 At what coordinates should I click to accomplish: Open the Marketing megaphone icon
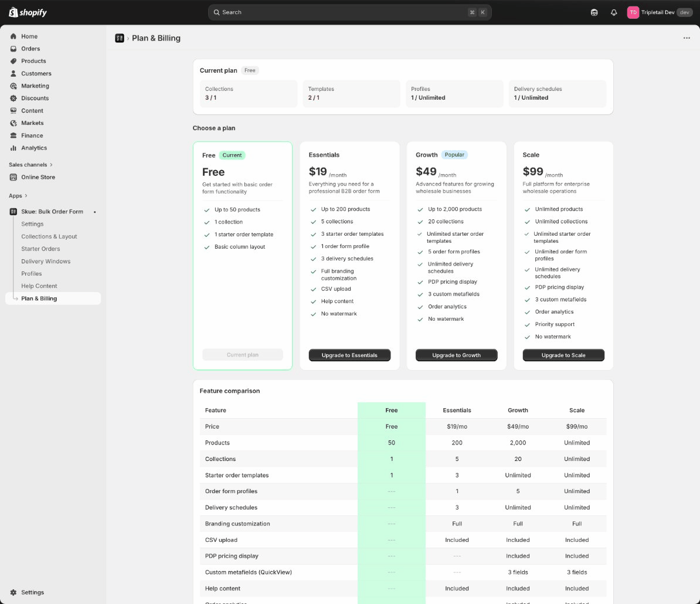[13, 86]
